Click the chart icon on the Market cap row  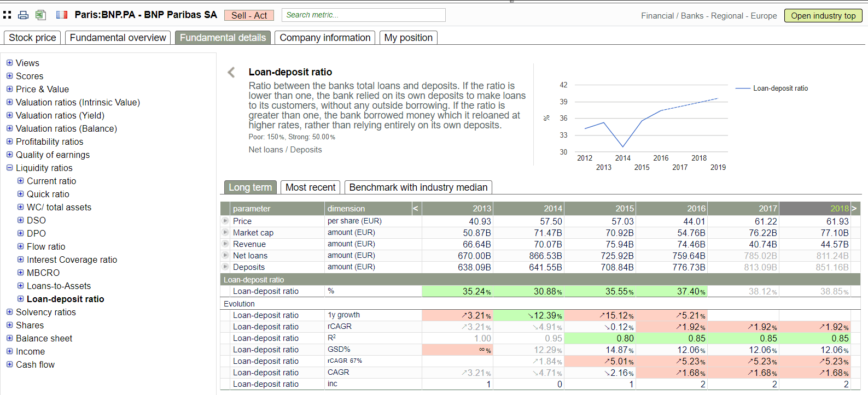click(x=225, y=232)
